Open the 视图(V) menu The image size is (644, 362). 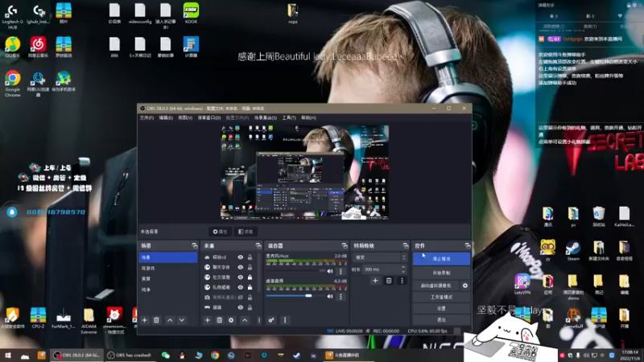click(x=185, y=117)
